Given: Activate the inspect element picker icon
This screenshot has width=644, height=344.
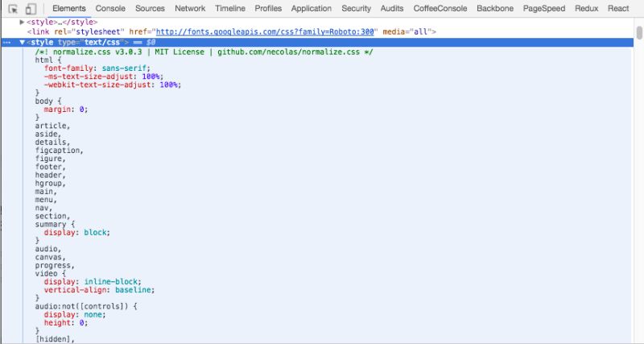Looking at the screenshot, I should click(13, 9).
